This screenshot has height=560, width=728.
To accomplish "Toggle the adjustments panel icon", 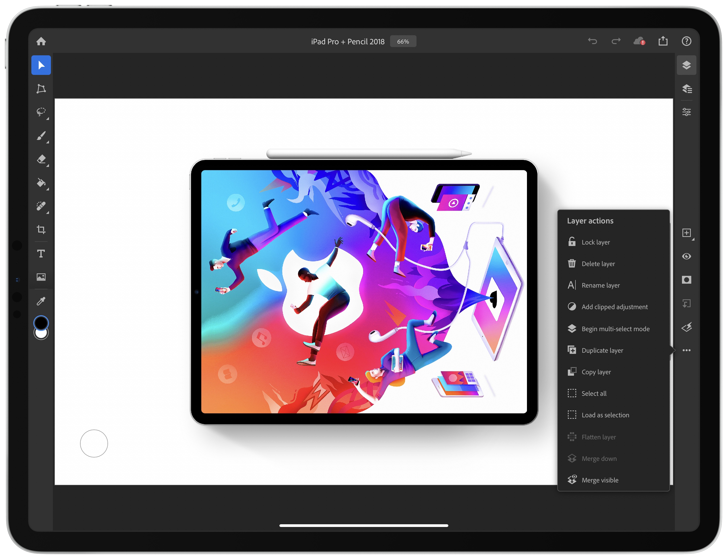I will pyautogui.click(x=687, y=112).
